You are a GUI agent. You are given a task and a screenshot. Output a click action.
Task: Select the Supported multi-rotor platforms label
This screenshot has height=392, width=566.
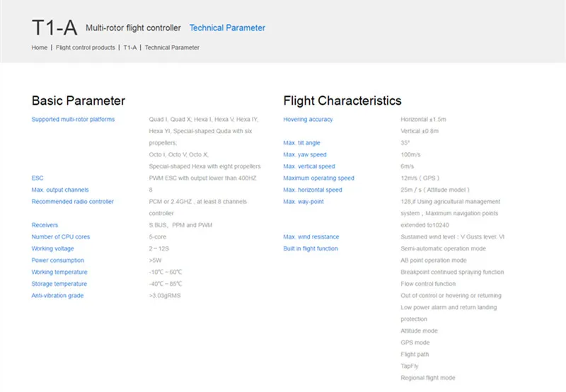[x=73, y=119]
